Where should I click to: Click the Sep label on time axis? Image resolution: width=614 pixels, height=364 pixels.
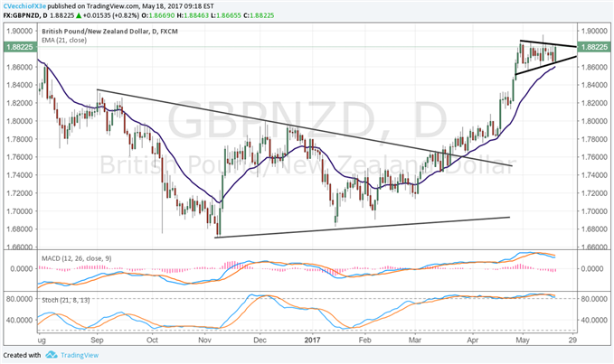pos(97,341)
